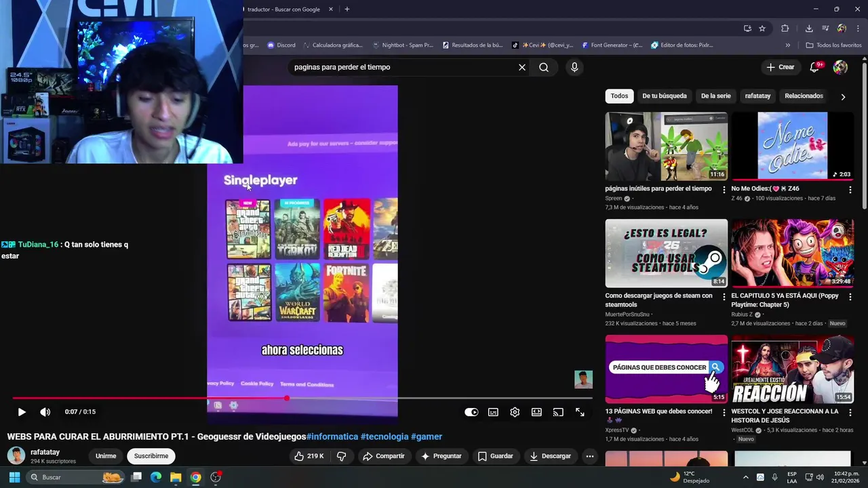Screen dimensions: 868x488
Task: Visit the Spreen channel
Action: (x=613, y=199)
